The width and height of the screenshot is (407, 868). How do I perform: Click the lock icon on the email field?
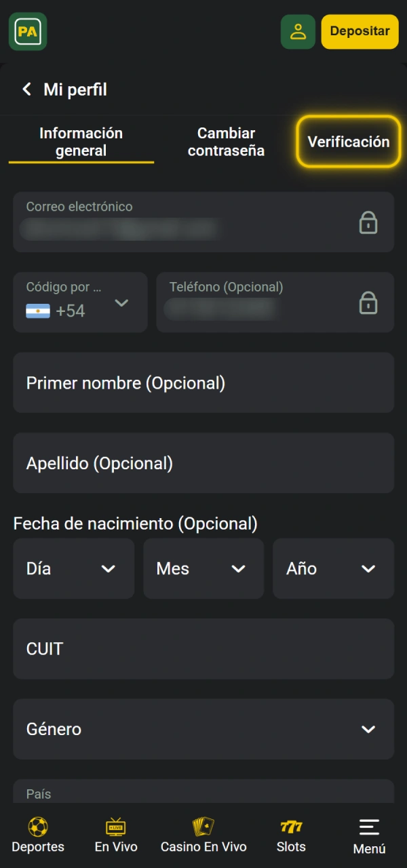coord(368,222)
